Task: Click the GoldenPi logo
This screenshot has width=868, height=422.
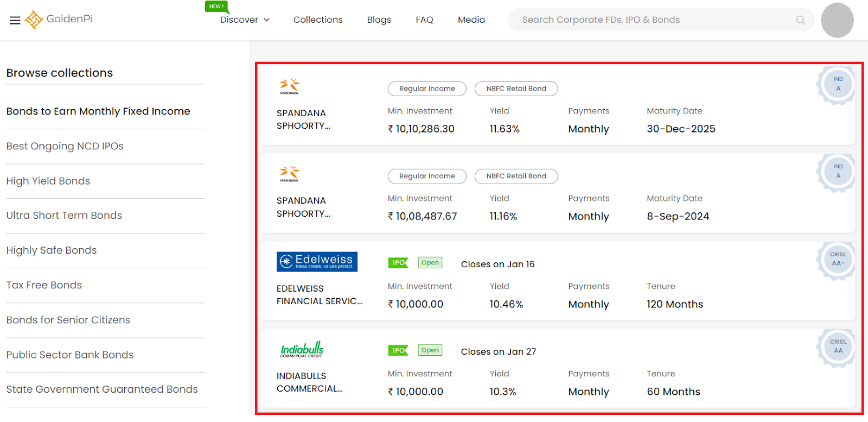Action: [x=59, y=20]
